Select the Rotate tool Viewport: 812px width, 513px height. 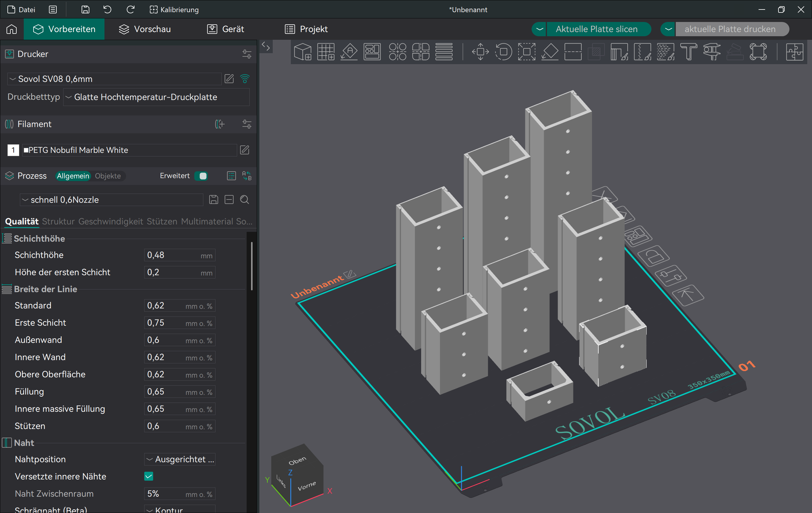503,52
